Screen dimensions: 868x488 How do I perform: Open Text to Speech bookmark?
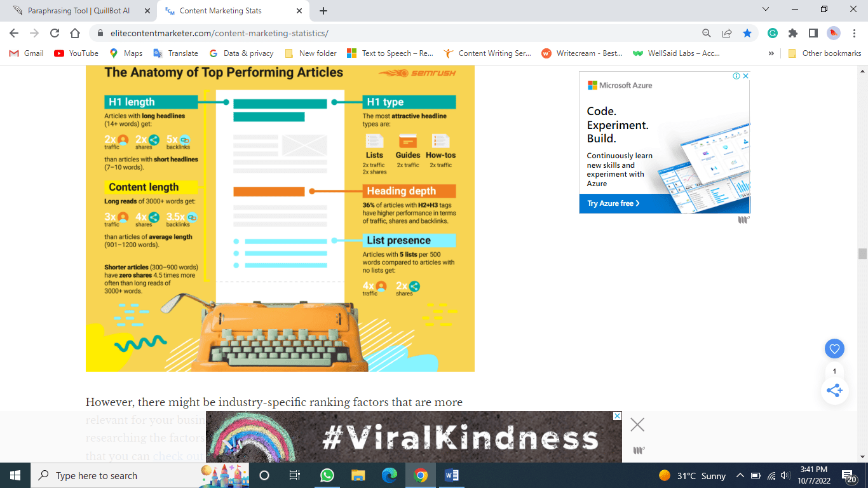pos(390,53)
